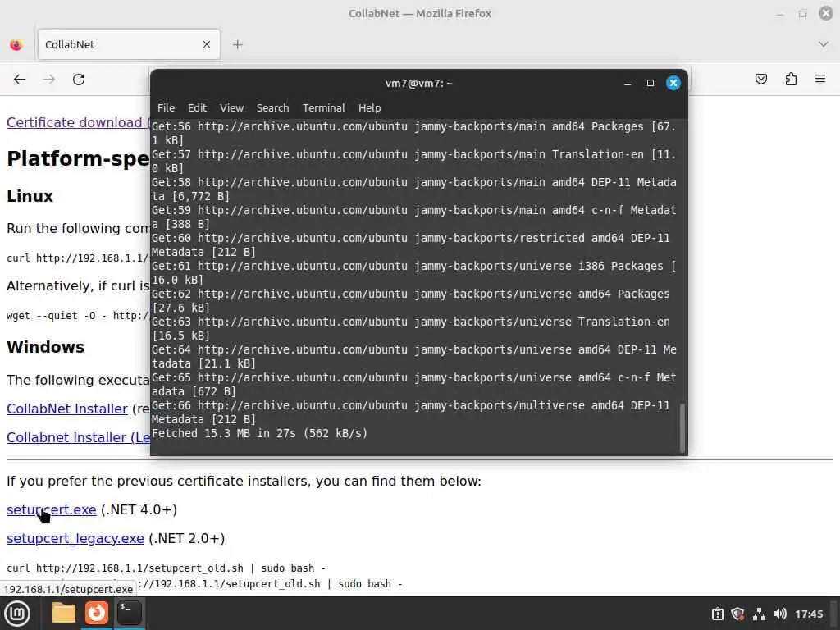840x630 pixels.
Task: Open terminal Search menu
Action: point(272,107)
